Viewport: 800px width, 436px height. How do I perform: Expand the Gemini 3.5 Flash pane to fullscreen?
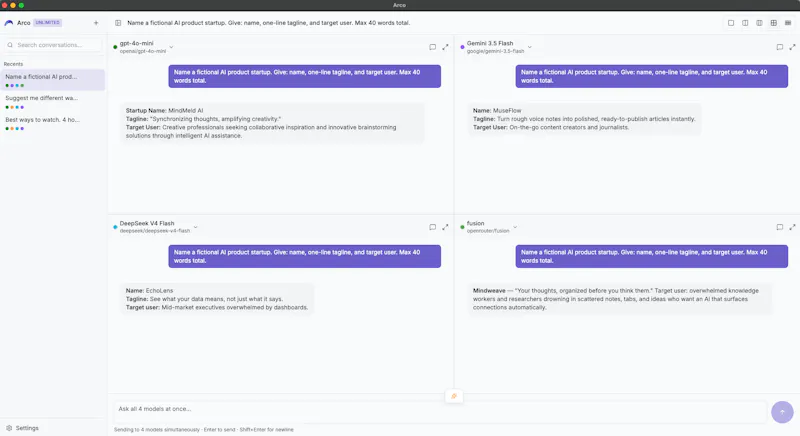coord(792,47)
